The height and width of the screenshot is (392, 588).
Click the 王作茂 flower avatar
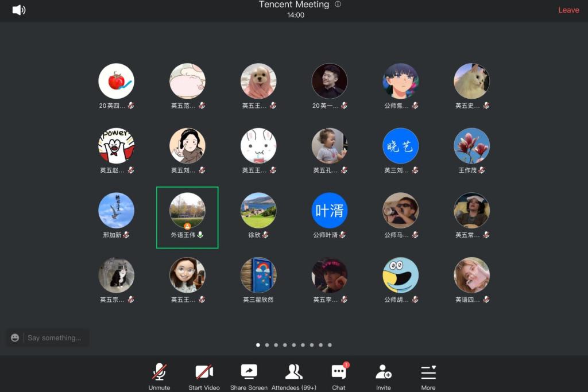(471, 146)
